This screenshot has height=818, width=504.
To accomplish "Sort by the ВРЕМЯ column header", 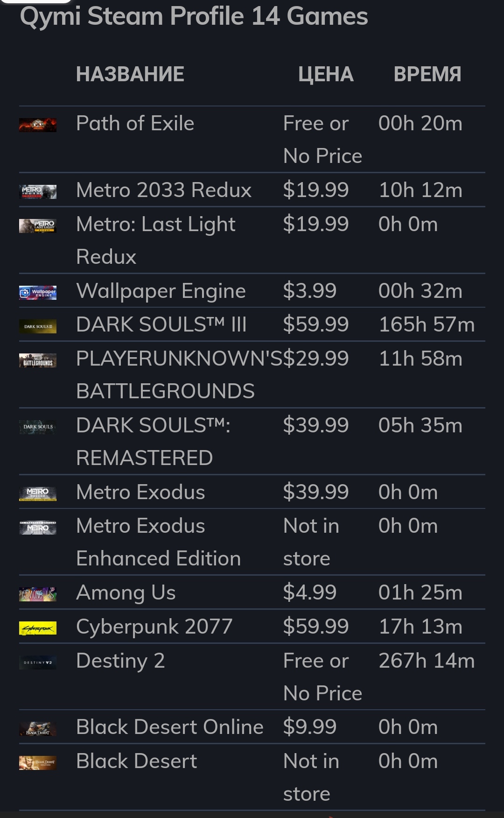I will pos(427,74).
